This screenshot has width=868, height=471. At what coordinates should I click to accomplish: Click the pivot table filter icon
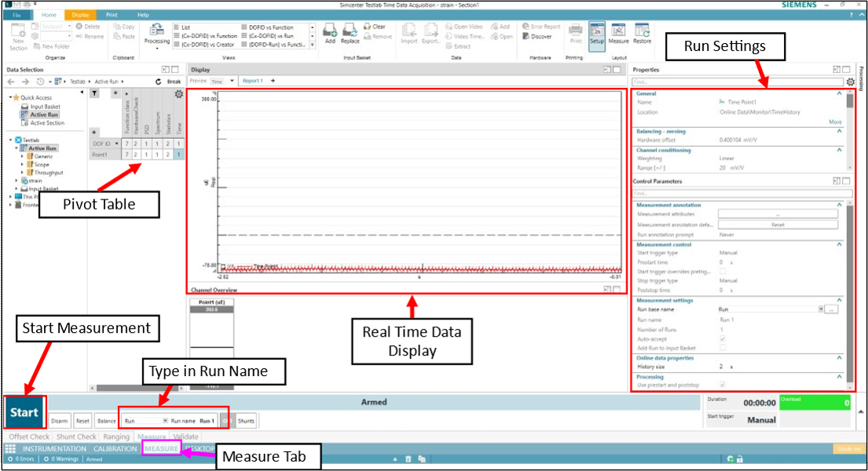pyautogui.click(x=95, y=93)
